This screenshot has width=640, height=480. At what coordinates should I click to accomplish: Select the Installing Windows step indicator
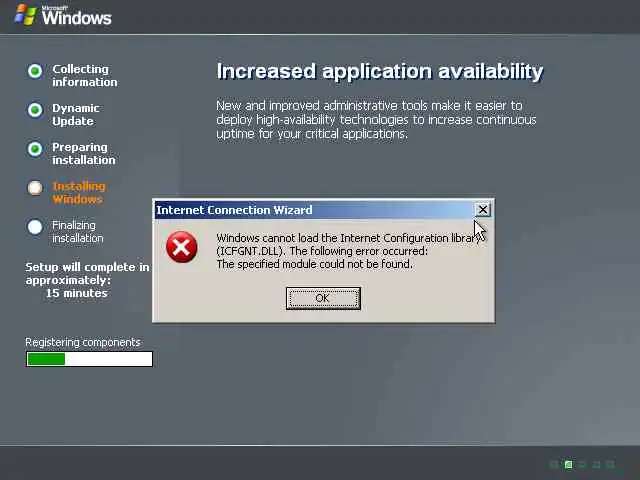[35, 188]
